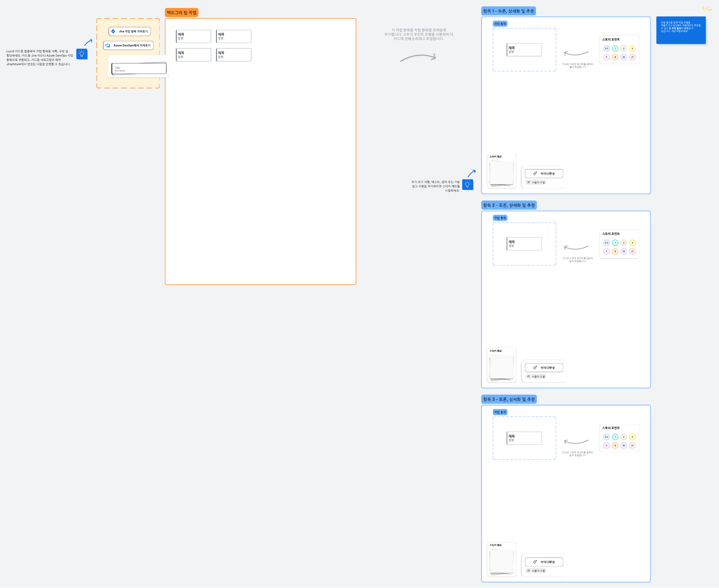Click the blue estimation info sticky note
The height and width of the screenshot is (588, 719).
pos(681,31)
